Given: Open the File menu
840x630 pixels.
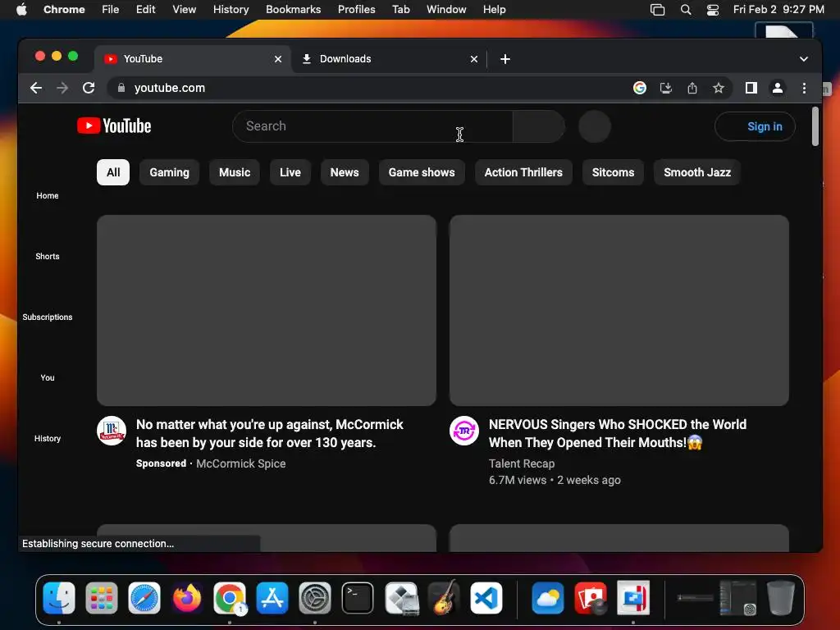Looking at the screenshot, I should 111,10.
